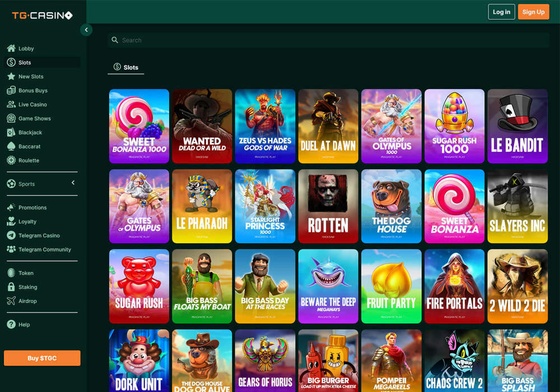The image size is (560, 392).
Task: Open the Sweet Bonanza 1000 game
Action: [x=139, y=126]
